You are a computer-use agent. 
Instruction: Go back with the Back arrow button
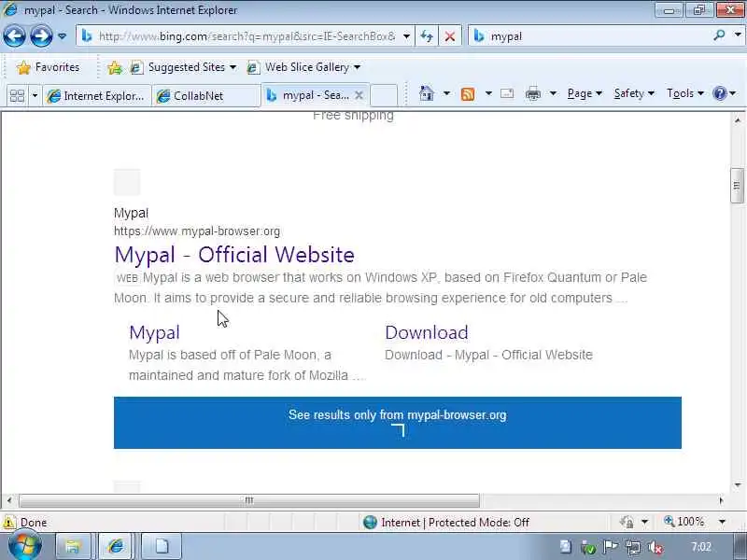point(14,36)
